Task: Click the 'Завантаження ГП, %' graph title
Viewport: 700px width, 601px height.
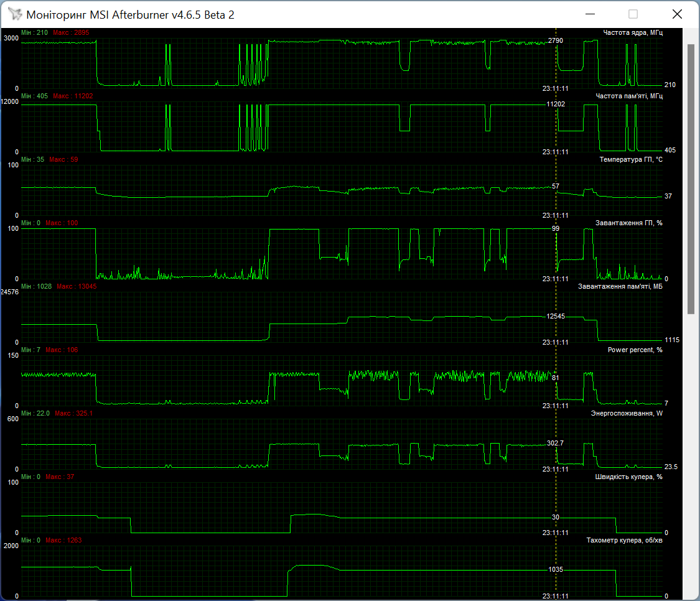Action: (x=628, y=223)
